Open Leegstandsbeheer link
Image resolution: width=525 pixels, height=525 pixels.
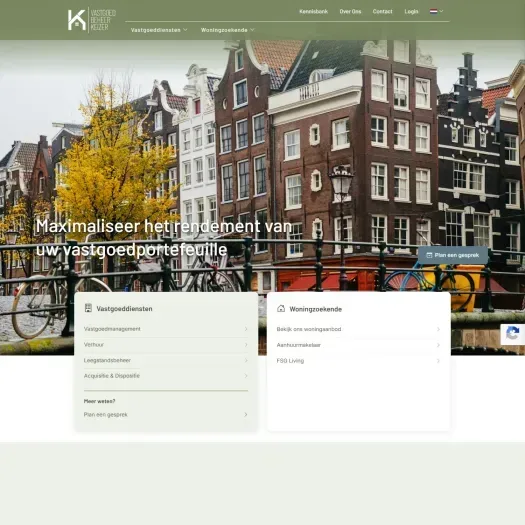(x=107, y=360)
